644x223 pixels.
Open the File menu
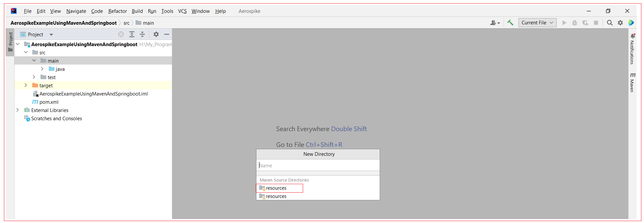coord(28,11)
